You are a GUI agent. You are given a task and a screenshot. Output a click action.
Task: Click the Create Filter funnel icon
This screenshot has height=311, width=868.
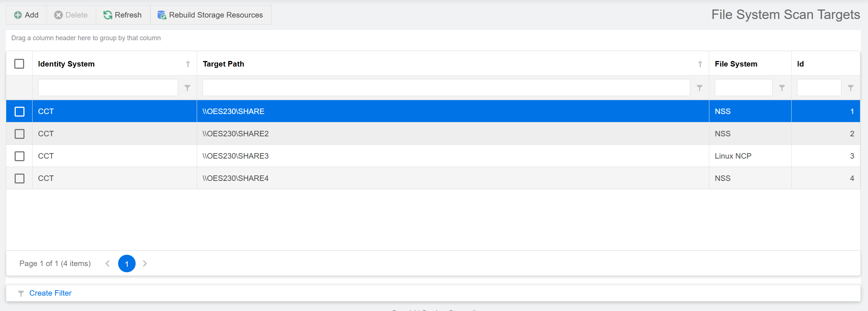coord(21,293)
